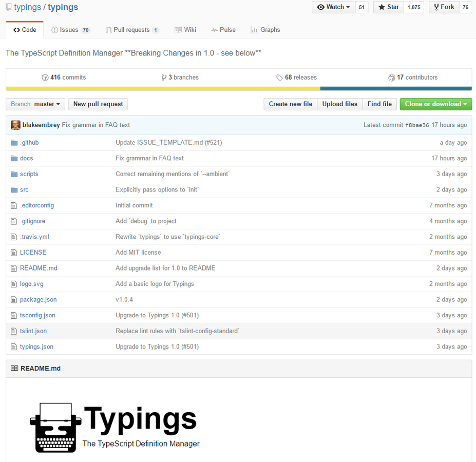
Task: View the 51 watchers count
Action: tap(361, 7)
